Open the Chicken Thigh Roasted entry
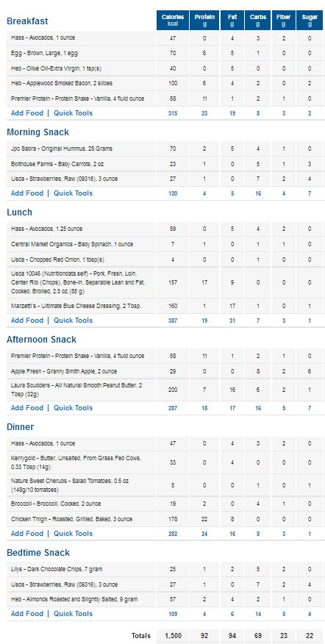The image size is (325, 644). 71,519
